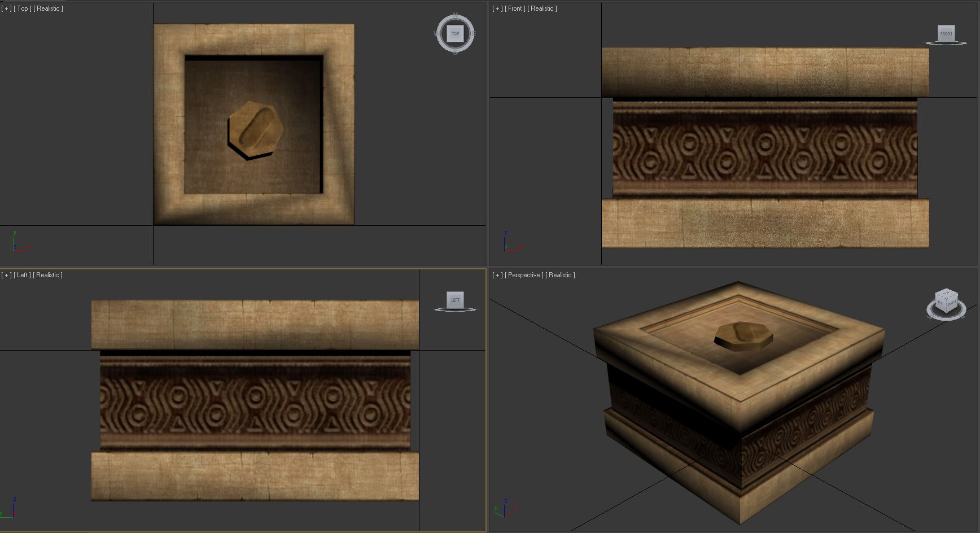This screenshot has height=533, width=980.
Task: Select the carved wavy band in Left viewport
Action: 255,401
